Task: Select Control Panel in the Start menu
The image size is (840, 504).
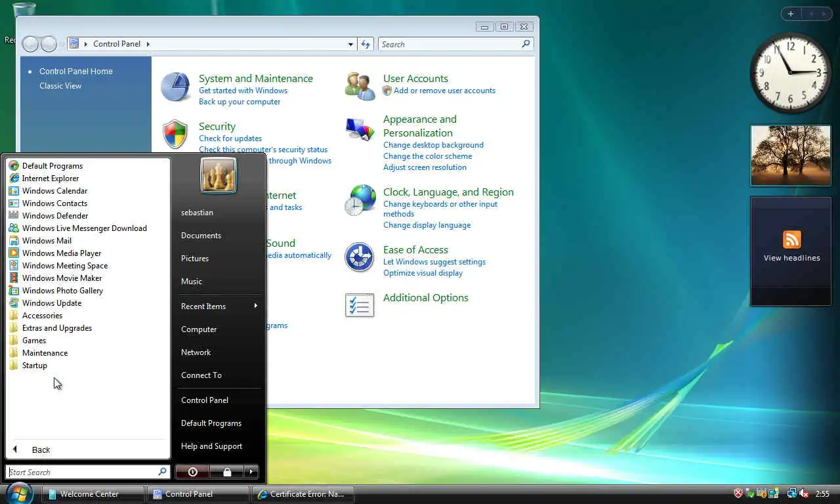Action: coord(205,400)
